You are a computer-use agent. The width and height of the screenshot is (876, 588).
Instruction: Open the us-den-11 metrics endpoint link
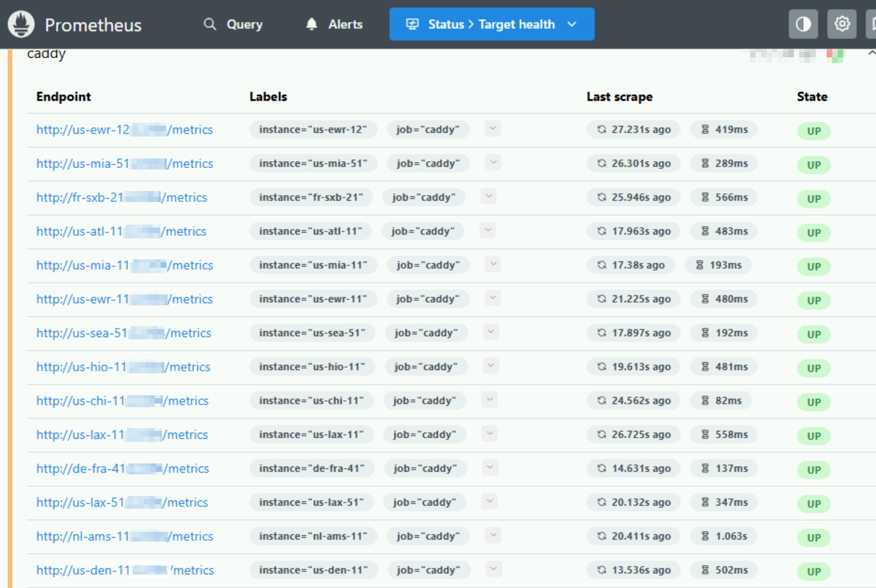coord(125,570)
